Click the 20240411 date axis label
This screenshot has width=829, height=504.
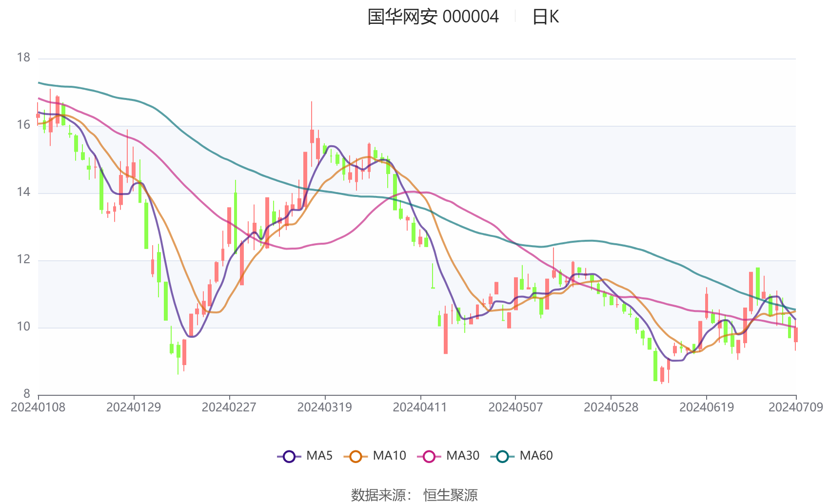[x=420, y=407]
